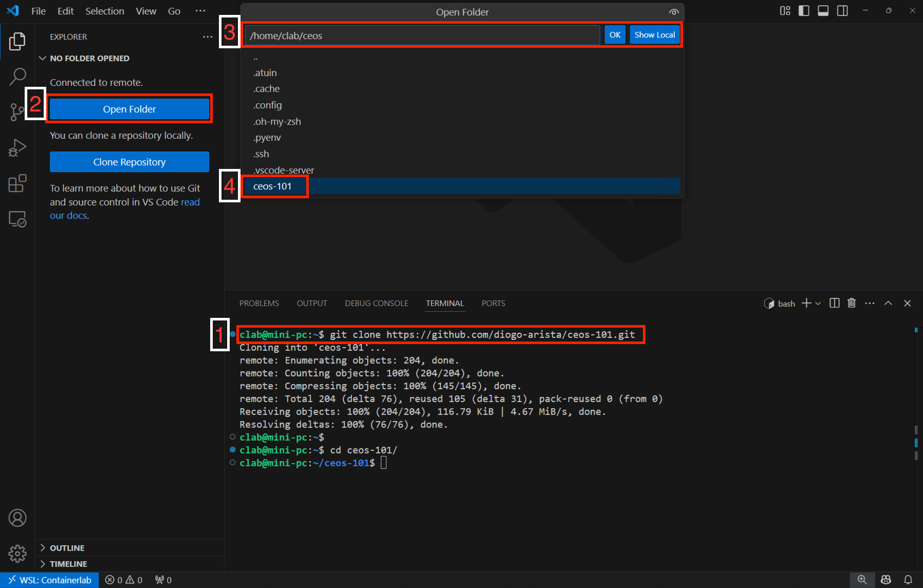Screen dimensions: 923x588
Task: Open notifications from the bell icon
Action: click(908, 579)
